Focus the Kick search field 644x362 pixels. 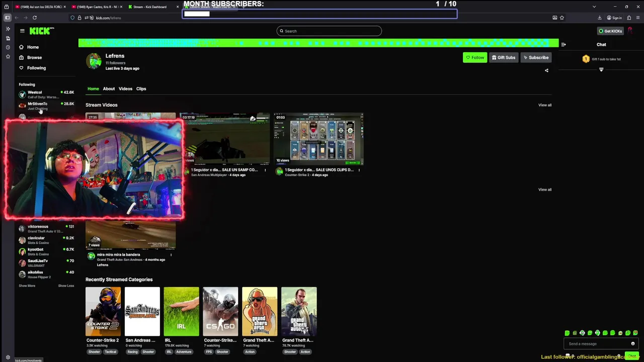pos(329,31)
